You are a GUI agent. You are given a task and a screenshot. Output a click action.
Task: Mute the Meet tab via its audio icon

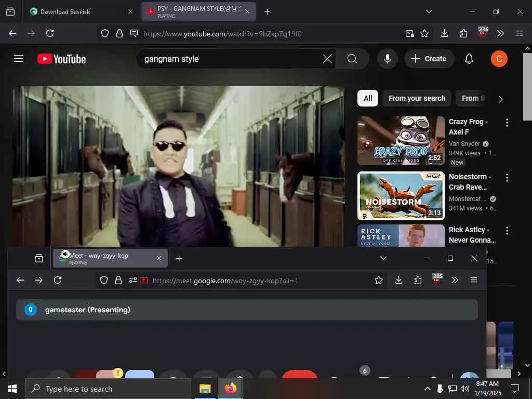[65, 254]
